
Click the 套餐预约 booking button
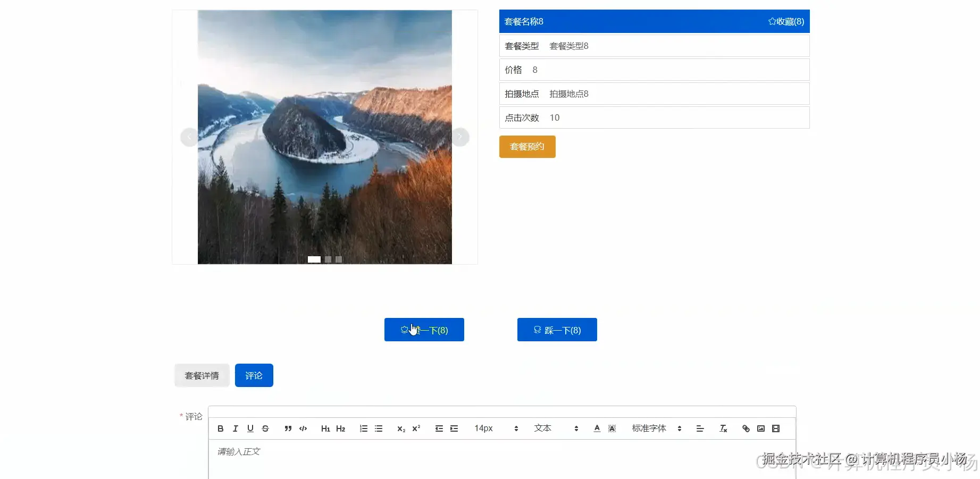click(527, 147)
